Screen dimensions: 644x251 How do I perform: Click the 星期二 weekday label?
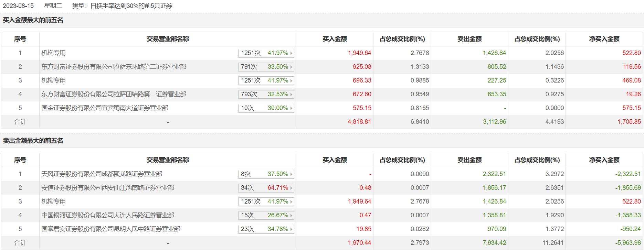pyautogui.click(x=53, y=6)
